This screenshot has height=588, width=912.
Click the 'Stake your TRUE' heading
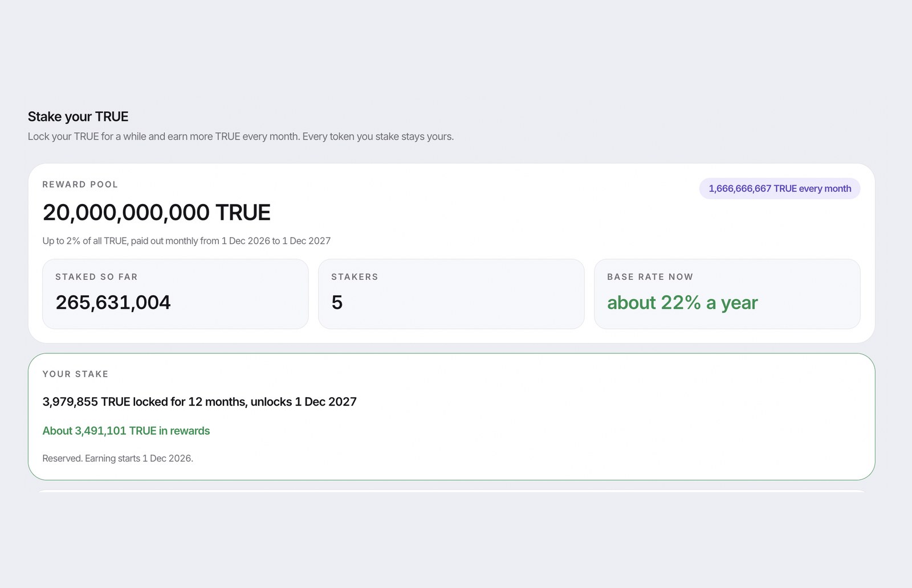point(78,117)
